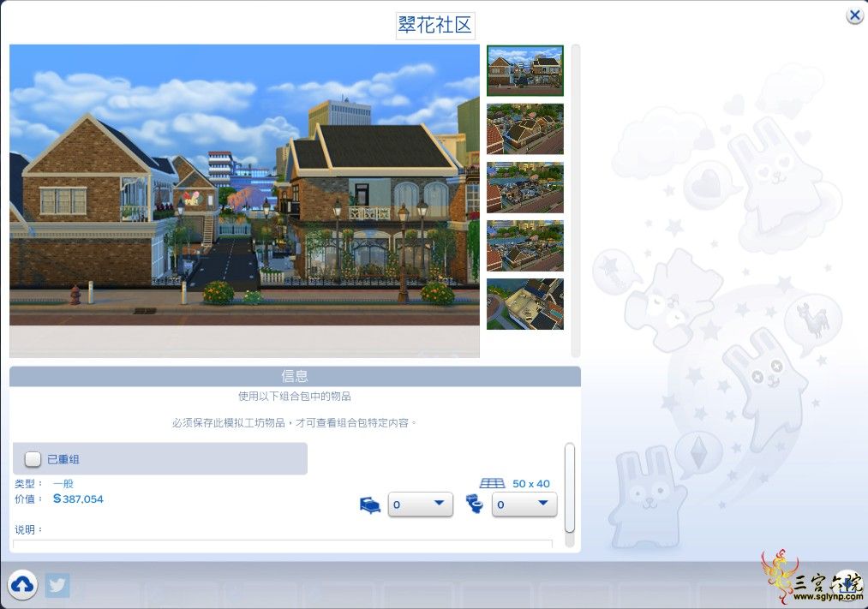The width and height of the screenshot is (868, 609).
Task: Close the lot details window
Action: pyautogui.click(x=854, y=15)
